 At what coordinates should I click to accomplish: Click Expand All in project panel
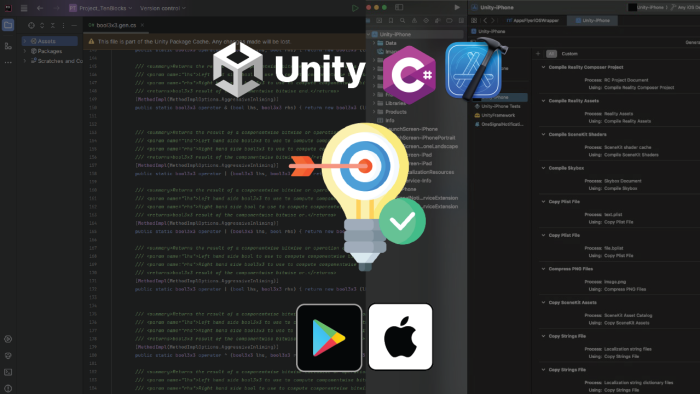tap(42, 25)
